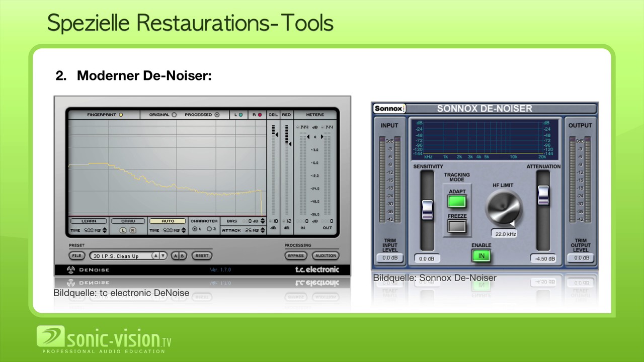The height and width of the screenshot is (362, 644).
Task: Click the Audition processing button
Action: click(x=326, y=256)
